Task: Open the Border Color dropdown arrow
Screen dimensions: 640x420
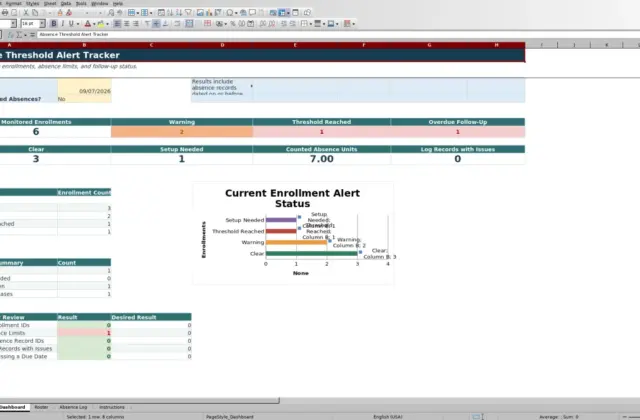Action: click(337, 24)
